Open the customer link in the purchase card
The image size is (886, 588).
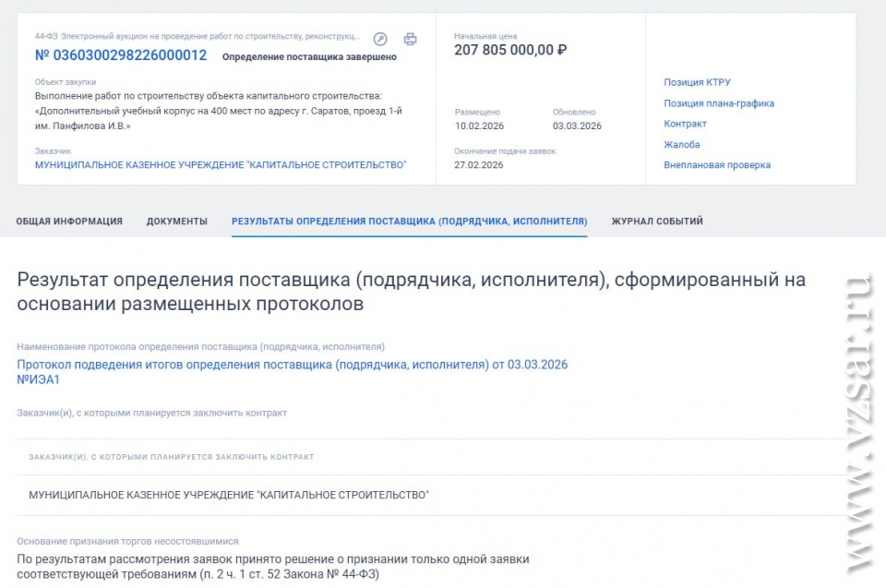click(x=221, y=164)
